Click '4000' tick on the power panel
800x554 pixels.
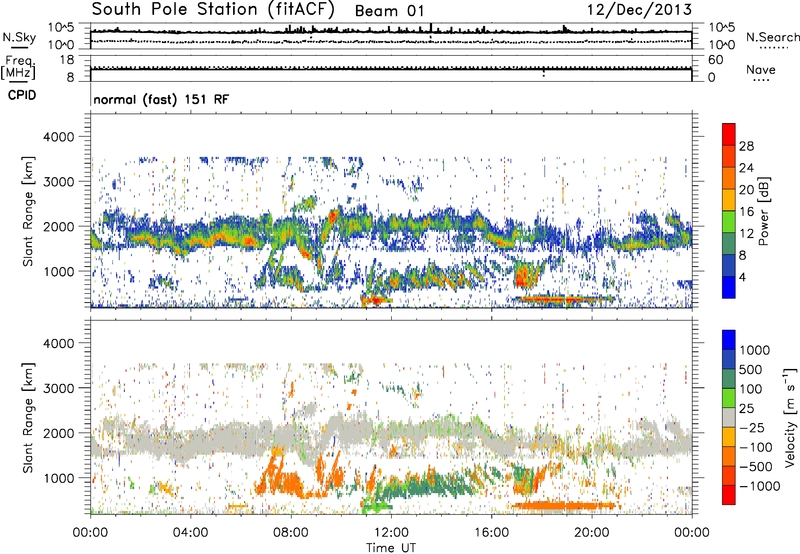pyautogui.click(x=58, y=137)
